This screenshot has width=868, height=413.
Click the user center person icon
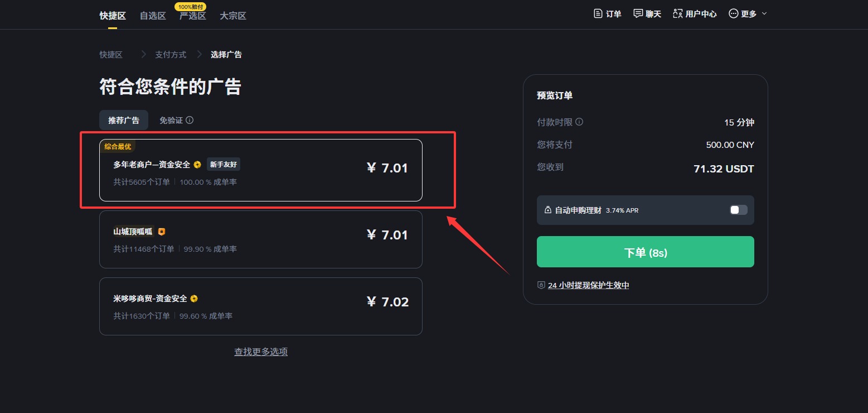[x=678, y=13]
